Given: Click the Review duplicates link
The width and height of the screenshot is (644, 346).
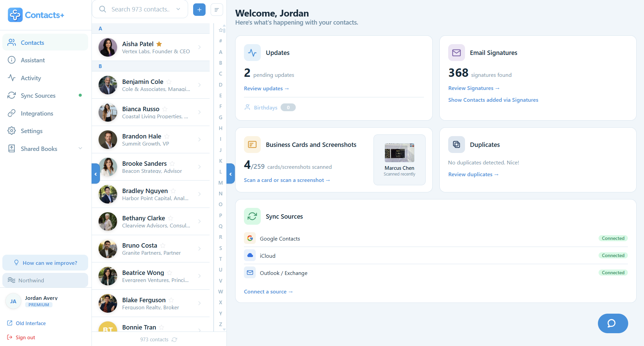Looking at the screenshot, I should pos(473,174).
